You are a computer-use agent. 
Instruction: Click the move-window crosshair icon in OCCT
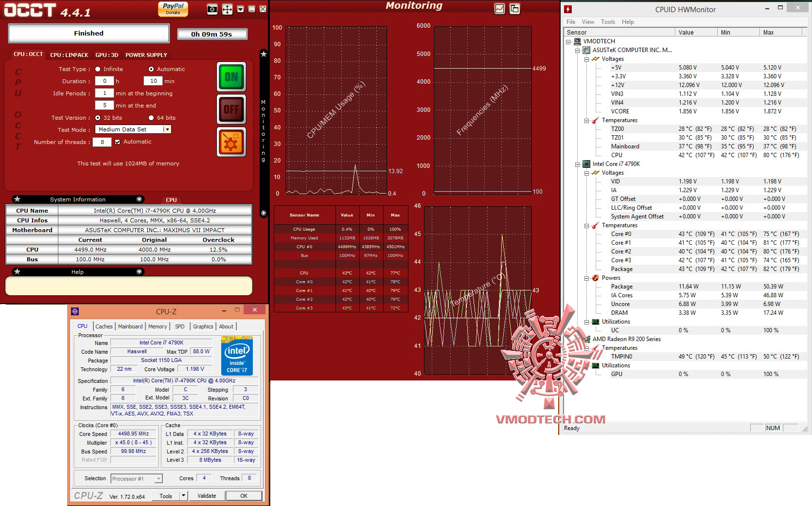coord(227,9)
